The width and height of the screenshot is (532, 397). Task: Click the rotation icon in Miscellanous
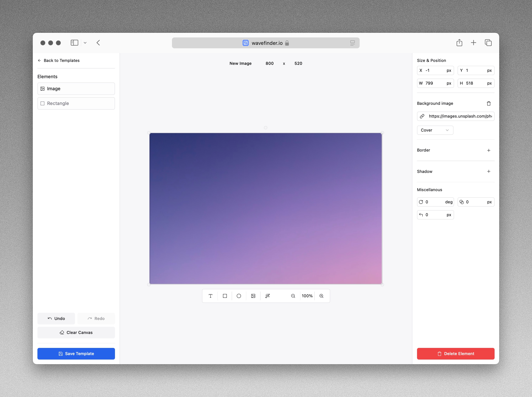click(421, 202)
